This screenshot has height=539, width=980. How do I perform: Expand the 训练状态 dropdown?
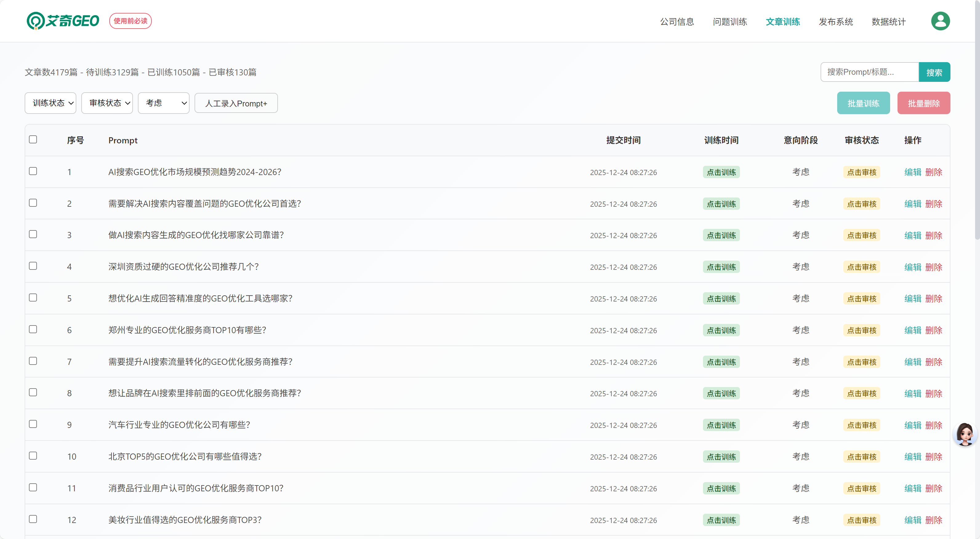tap(50, 103)
